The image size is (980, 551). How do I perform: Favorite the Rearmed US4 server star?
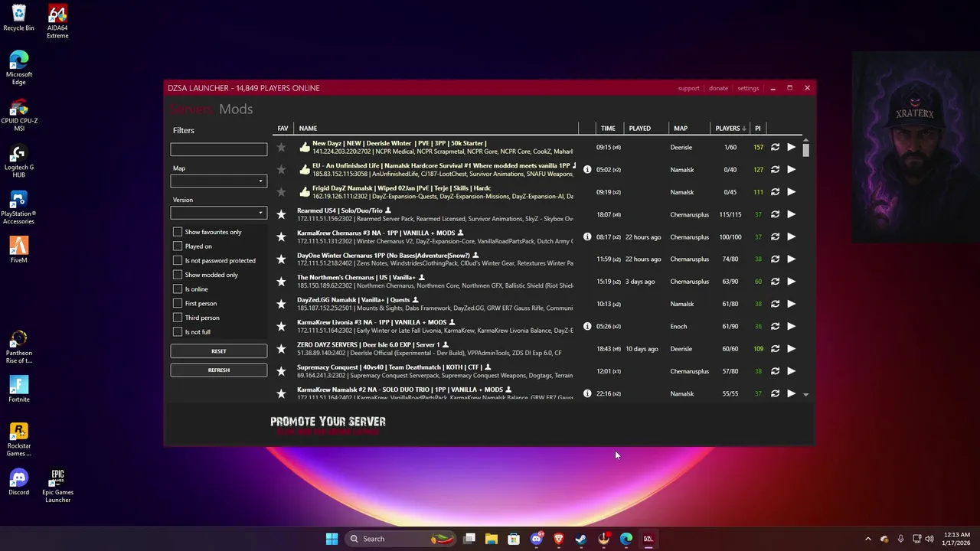coord(281,214)
